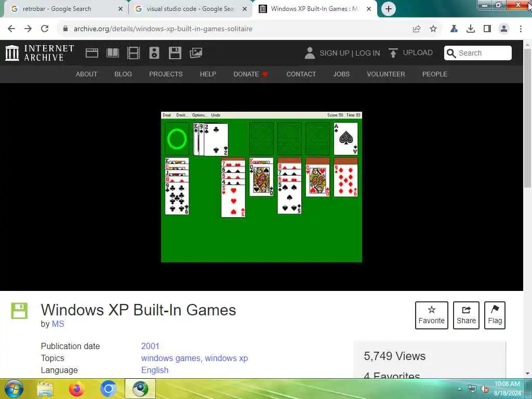The height and width of the screenshot is (399, 532).
Task: Open the Chrome profile avatar
Action: [x=504, y=29]
